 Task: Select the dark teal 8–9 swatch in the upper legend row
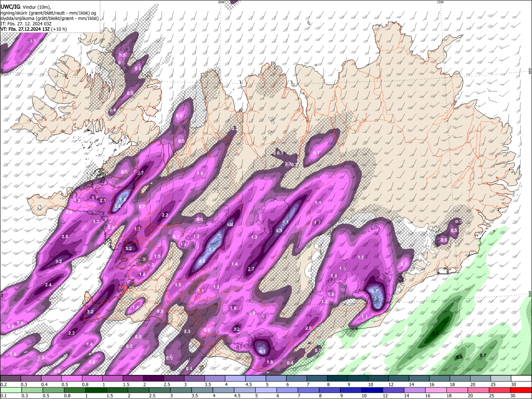[337, 379]
